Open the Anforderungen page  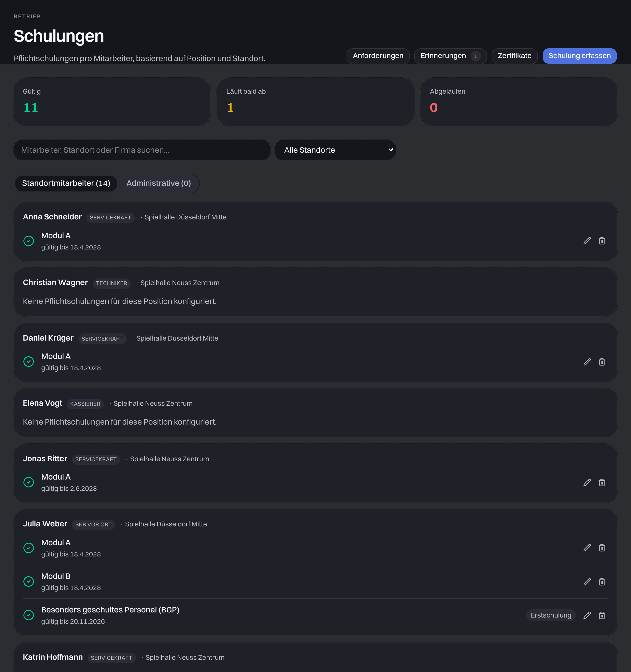(378, 56)
